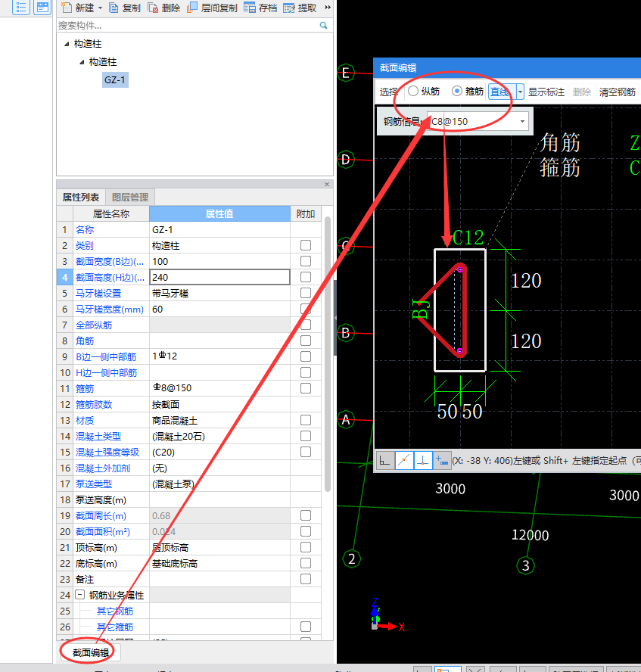Click the search magnifier icon in 搜索构件
The height and width of the screenshot is (672, 641).
pyautogui.click(x=323, y=26)
